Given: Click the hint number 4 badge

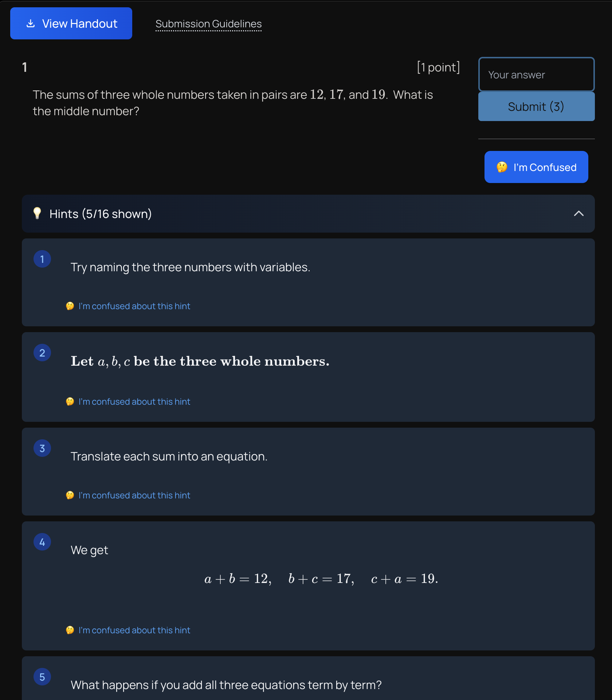Looking at the screenshot, I should point(42,542).
